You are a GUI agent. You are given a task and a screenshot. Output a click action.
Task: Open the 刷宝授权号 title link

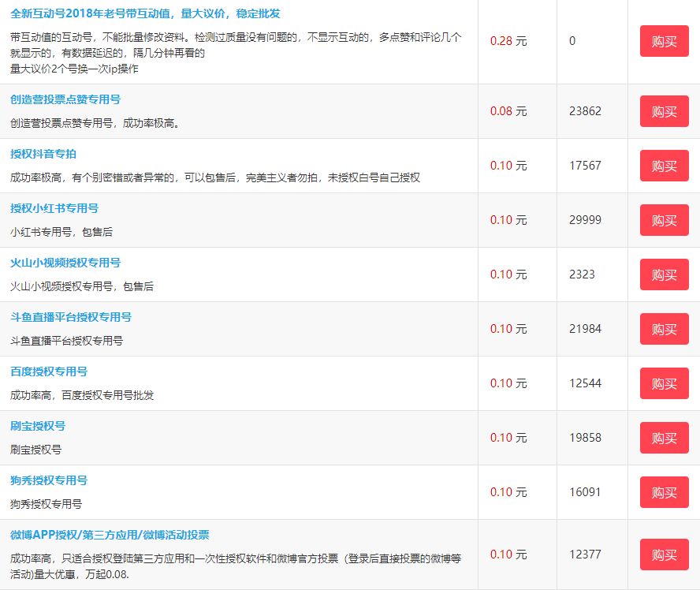point(38,426)
